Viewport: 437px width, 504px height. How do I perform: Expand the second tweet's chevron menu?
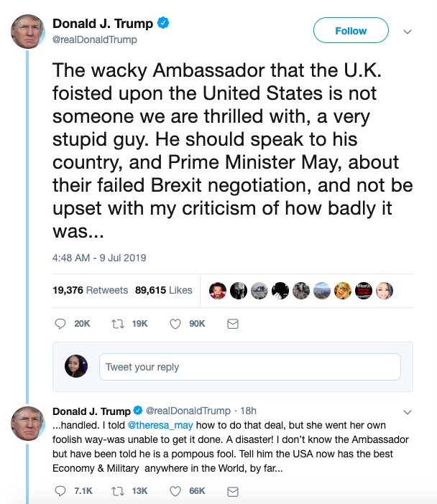pyautogui.click(x=408, y=412)
